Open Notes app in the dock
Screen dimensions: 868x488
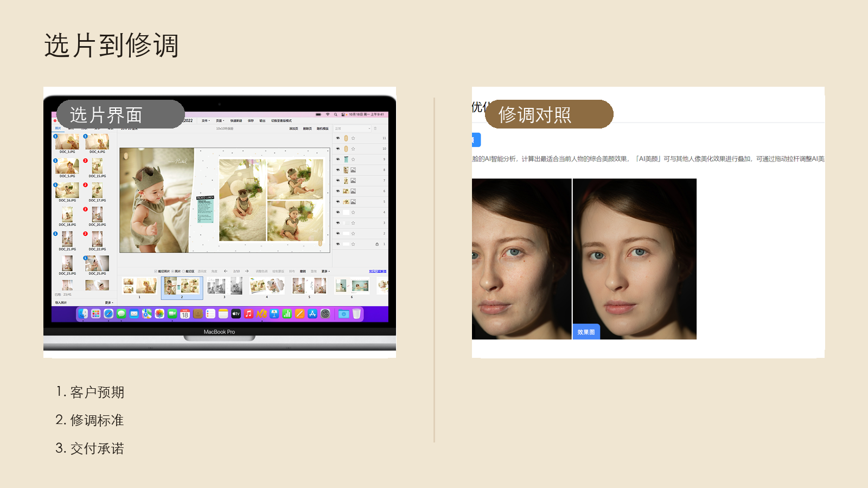click(x=223, y=313)
